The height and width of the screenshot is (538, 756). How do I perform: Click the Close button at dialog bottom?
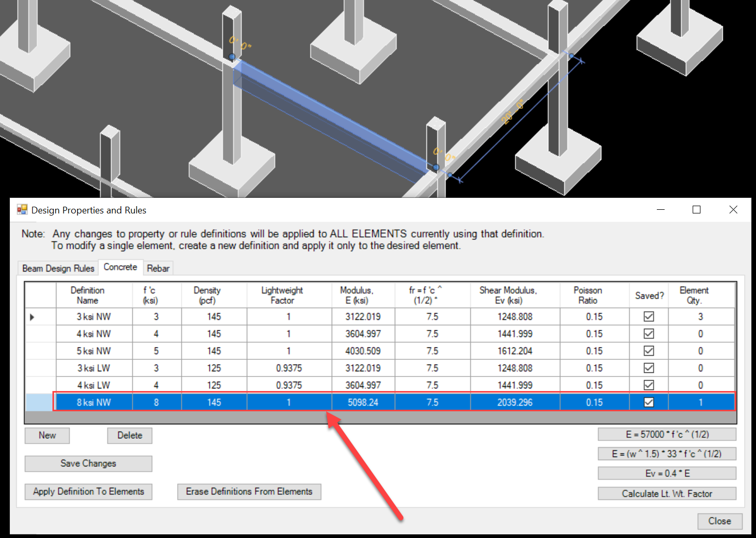pos(720,521)
